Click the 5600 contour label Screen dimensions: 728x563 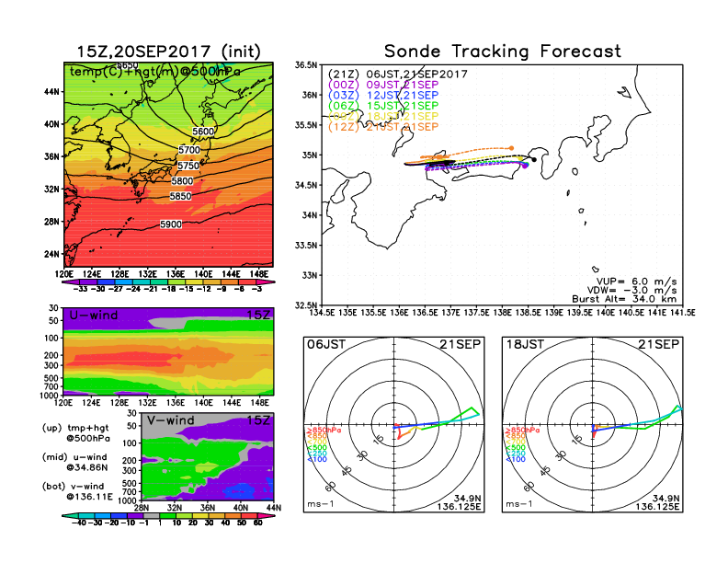[x=203, y=132]
